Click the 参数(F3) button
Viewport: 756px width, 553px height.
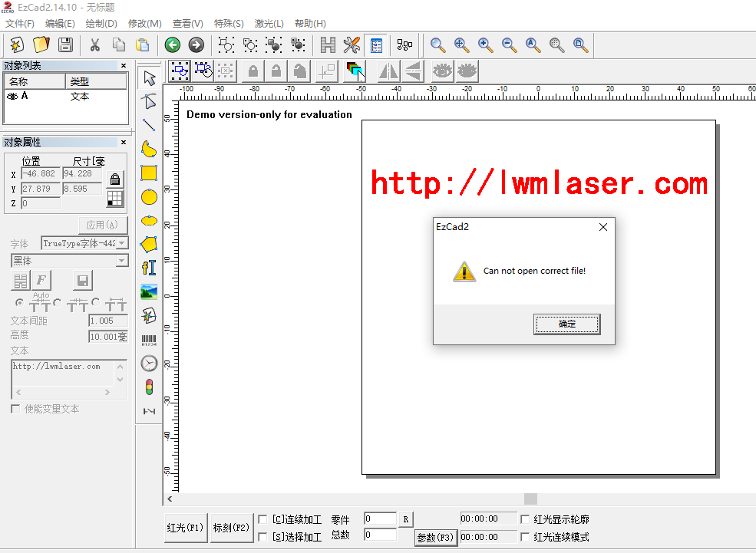(x=435, y=538)
